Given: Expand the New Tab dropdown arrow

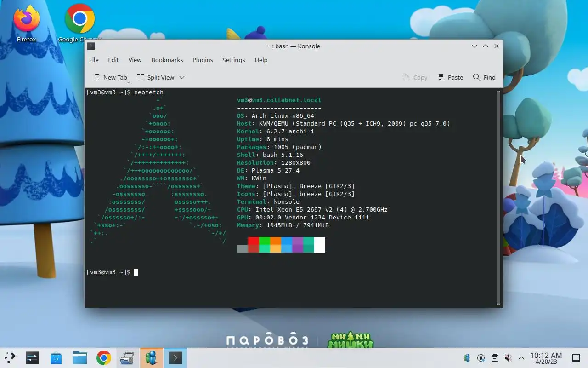Looking at the screenshot, I should pos(128,81).
